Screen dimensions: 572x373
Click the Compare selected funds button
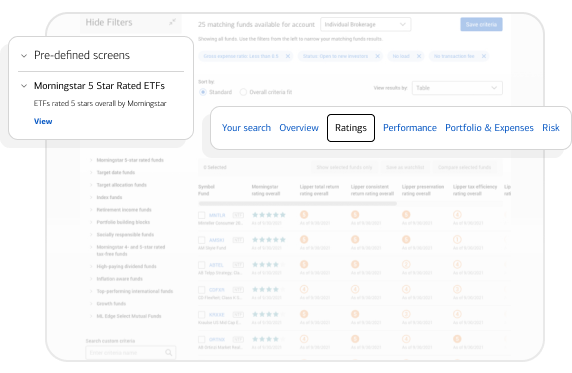464,167
